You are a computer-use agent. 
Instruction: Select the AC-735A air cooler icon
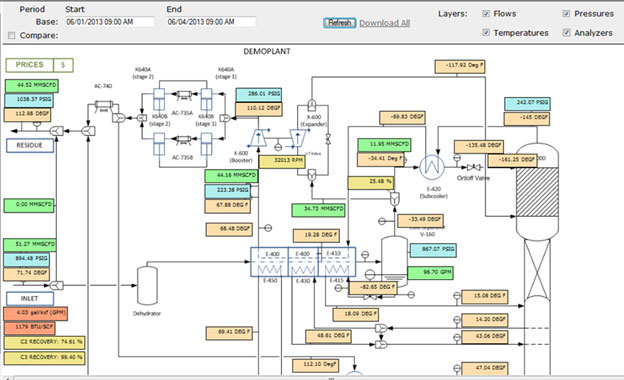pyautogui.click(x=184, y=95)
